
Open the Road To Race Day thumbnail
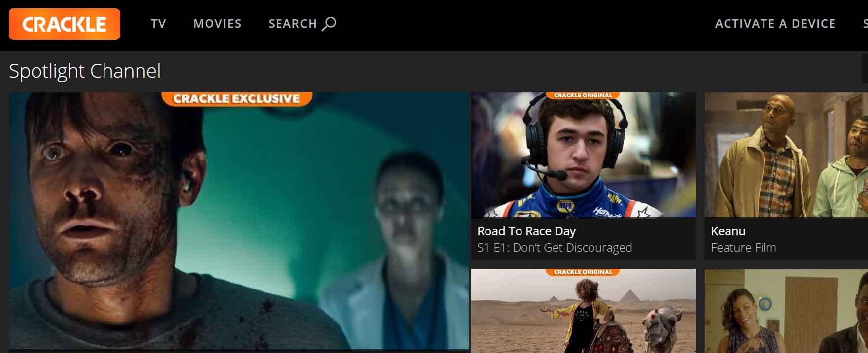(x=584, y=155)
